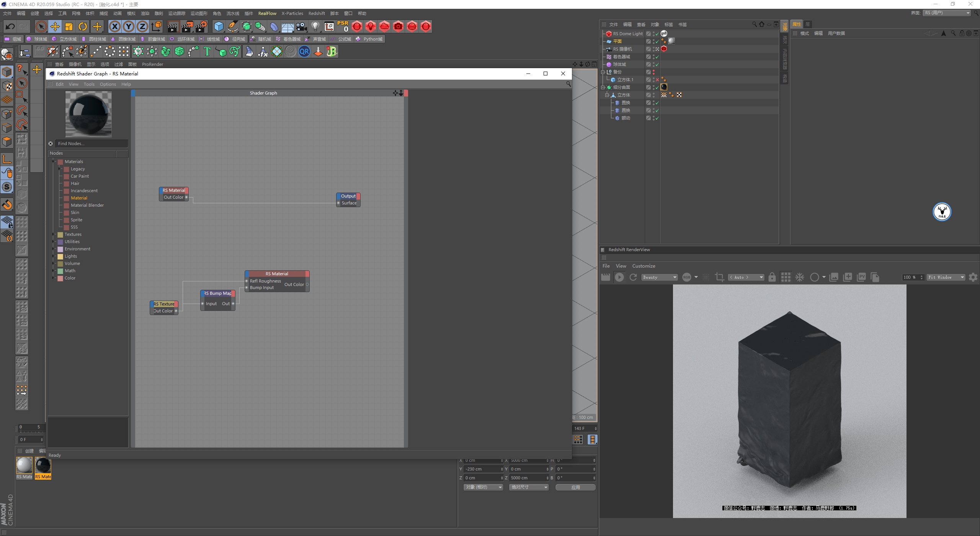Click the Undo arrow icon
The width and height of the screenshot is (980, 536).
click(10, 26)
